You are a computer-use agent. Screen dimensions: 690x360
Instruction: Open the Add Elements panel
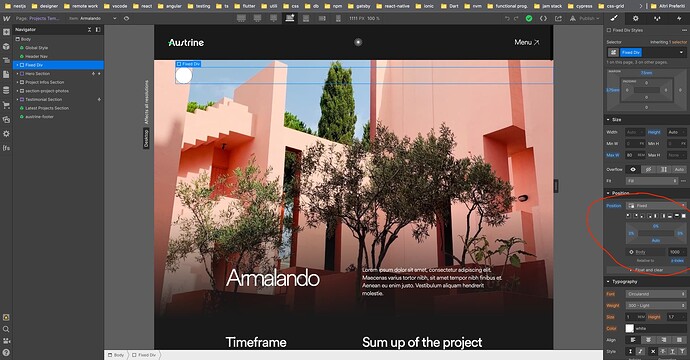click(x=6, y=32)
